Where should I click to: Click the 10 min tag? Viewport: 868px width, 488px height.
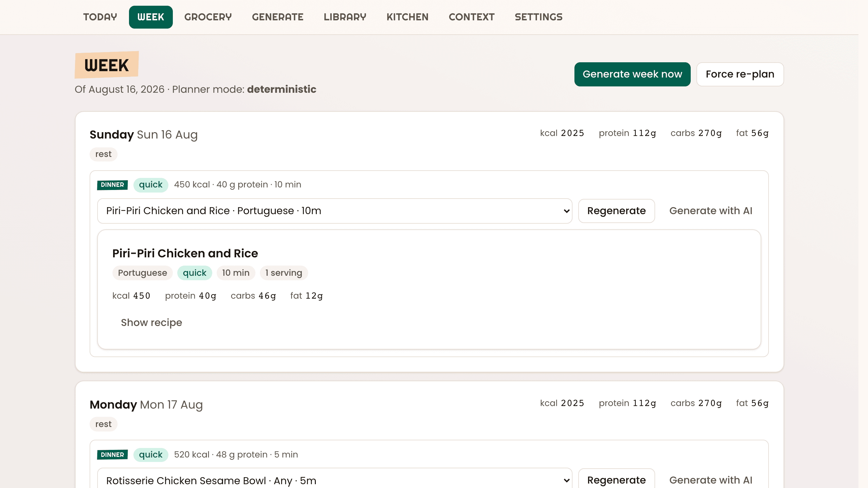(235, 273)
